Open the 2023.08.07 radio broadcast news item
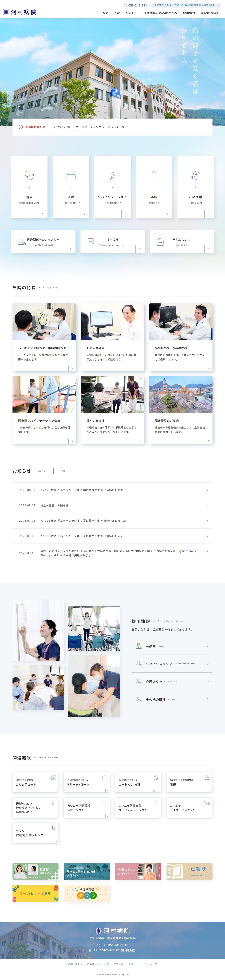Image resolution: width=225 pixels, height=980 pixels. click(x=112, y=490)
